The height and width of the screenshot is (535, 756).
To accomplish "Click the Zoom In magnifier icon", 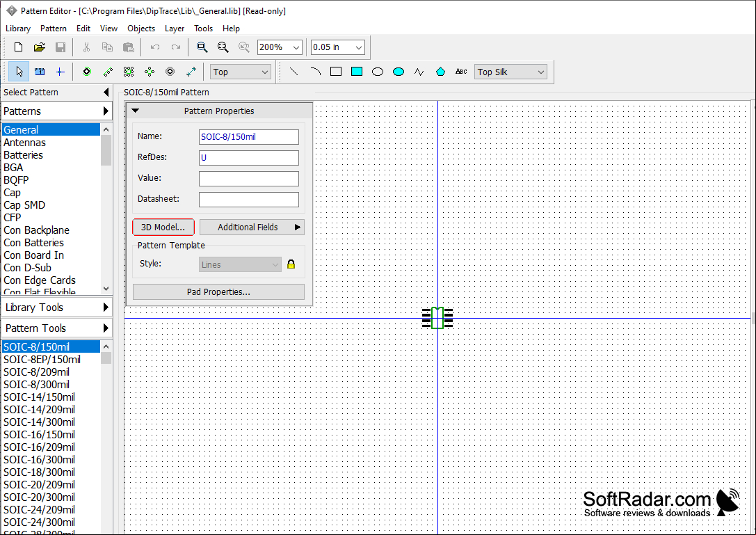I will pos(202,47).
